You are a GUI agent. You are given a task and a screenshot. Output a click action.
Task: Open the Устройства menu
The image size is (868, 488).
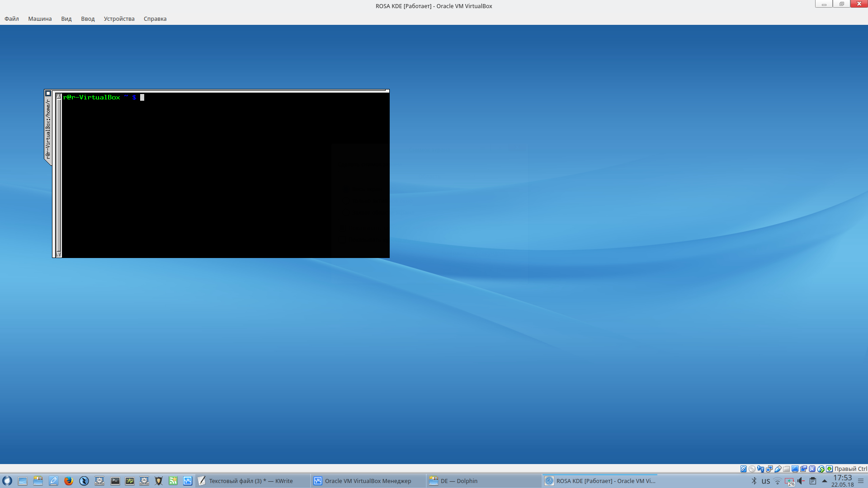coord(119,19)
